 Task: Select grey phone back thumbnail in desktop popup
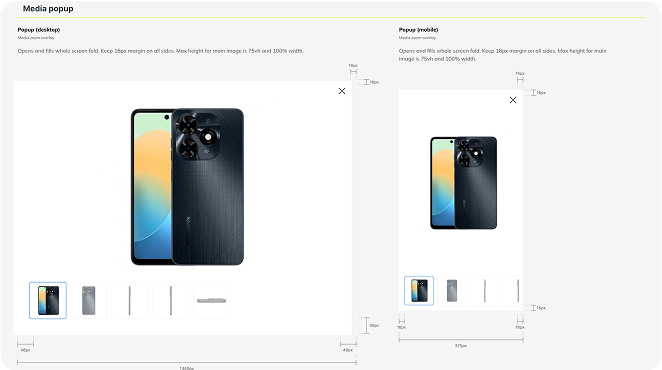coord(89,300)
